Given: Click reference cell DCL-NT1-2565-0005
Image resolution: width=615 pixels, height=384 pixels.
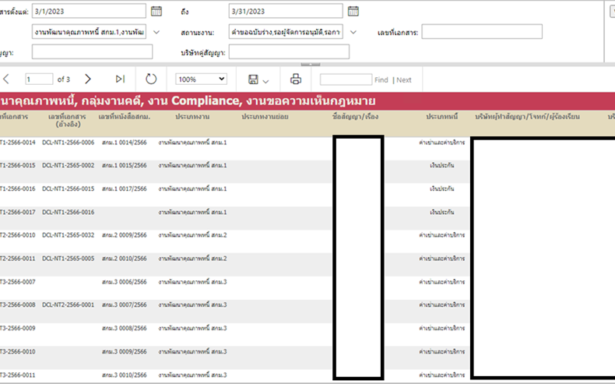Looking at the screenshot, I should [68, 258].
